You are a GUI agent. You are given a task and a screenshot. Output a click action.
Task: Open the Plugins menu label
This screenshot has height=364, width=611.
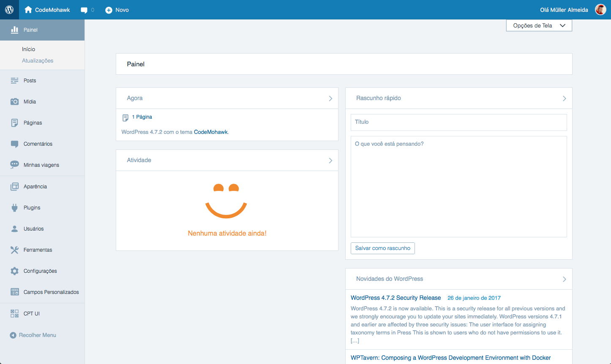32,208
